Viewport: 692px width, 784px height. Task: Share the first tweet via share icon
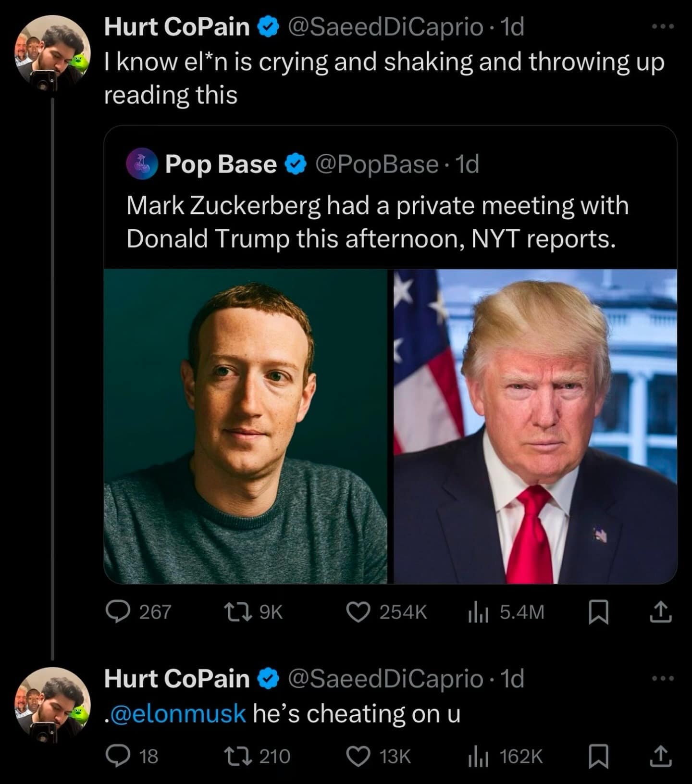661,612
